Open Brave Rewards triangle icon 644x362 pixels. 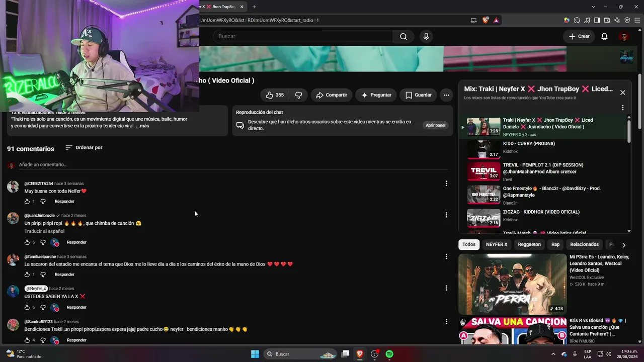pyautogui.click(x=496, y=20)
